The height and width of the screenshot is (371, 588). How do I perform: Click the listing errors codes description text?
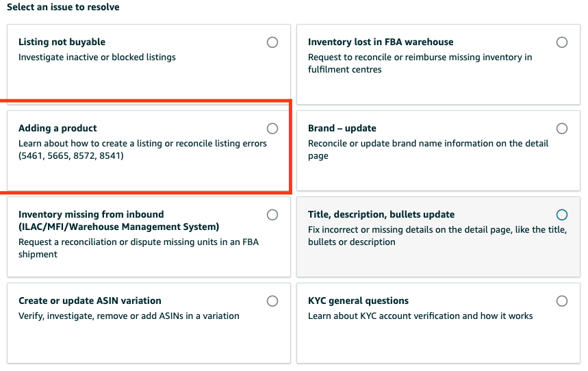point(142,150)
